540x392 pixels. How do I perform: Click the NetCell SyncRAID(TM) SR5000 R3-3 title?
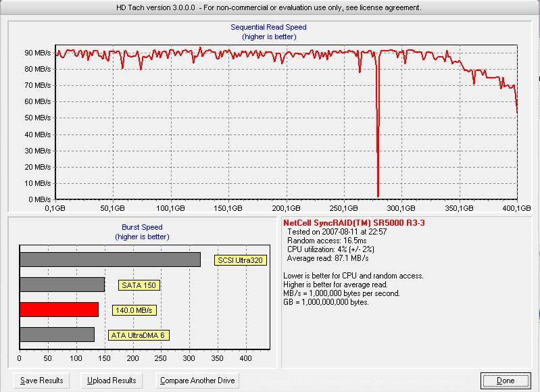pyautogui.click(x=354, y=223)
